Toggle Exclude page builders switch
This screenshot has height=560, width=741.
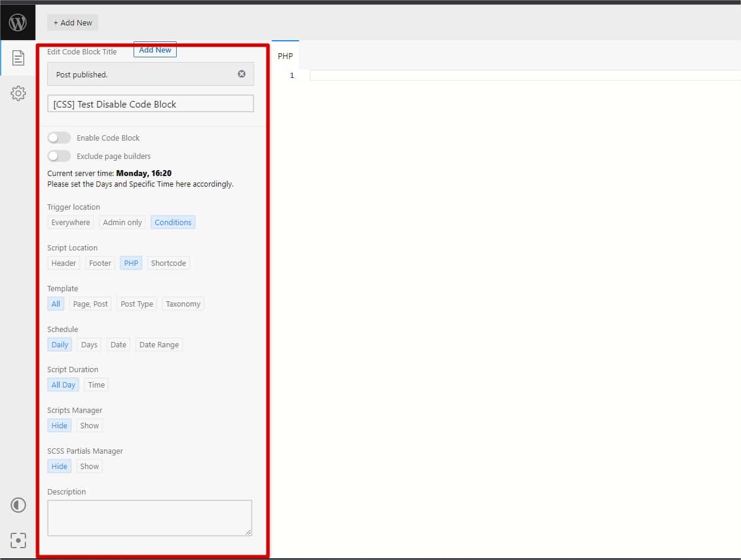click(59, 156)
